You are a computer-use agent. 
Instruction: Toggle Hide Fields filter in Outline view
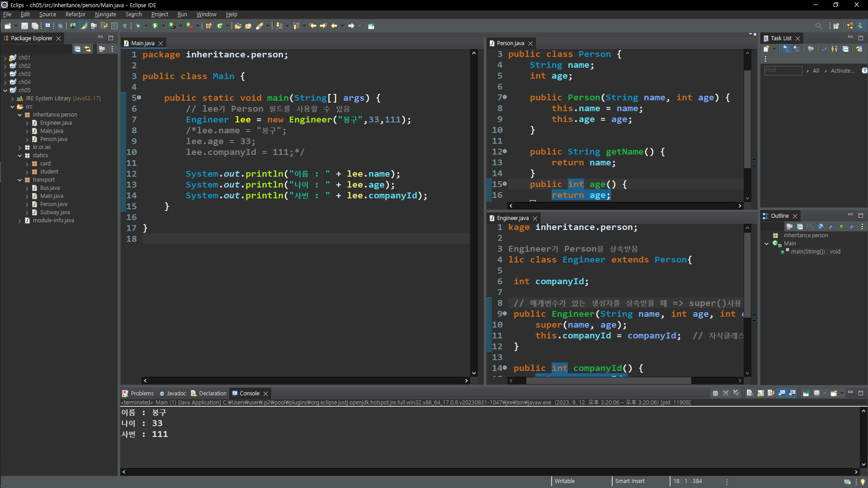(821, 227)
